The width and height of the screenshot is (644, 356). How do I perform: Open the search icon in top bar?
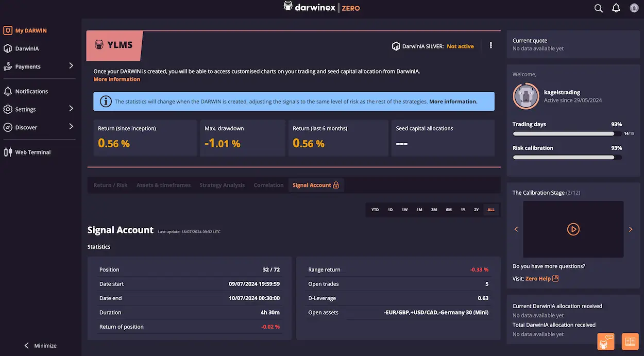tap(598, 8)
